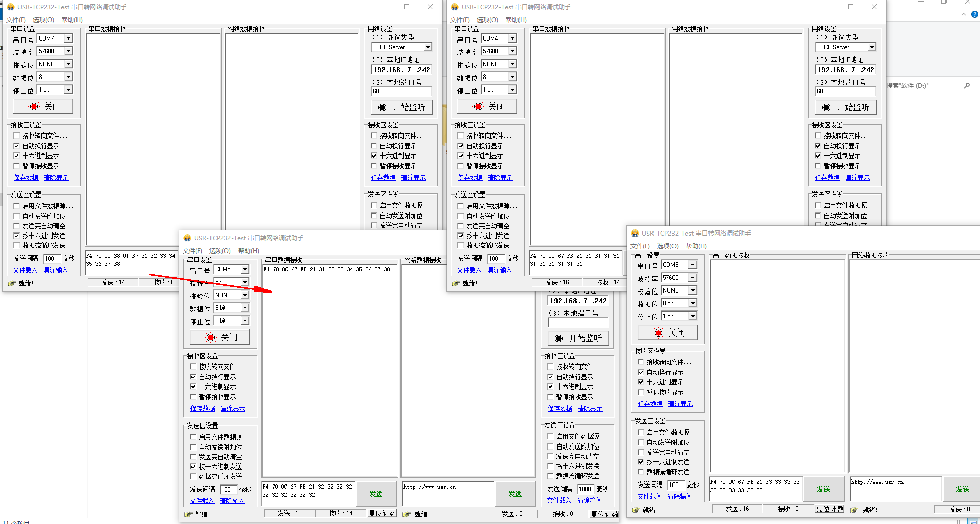Viewport: 980px width, 524px height.
Task: Click the 文件载入 link in the COM6 window
Action: point(649,496)
